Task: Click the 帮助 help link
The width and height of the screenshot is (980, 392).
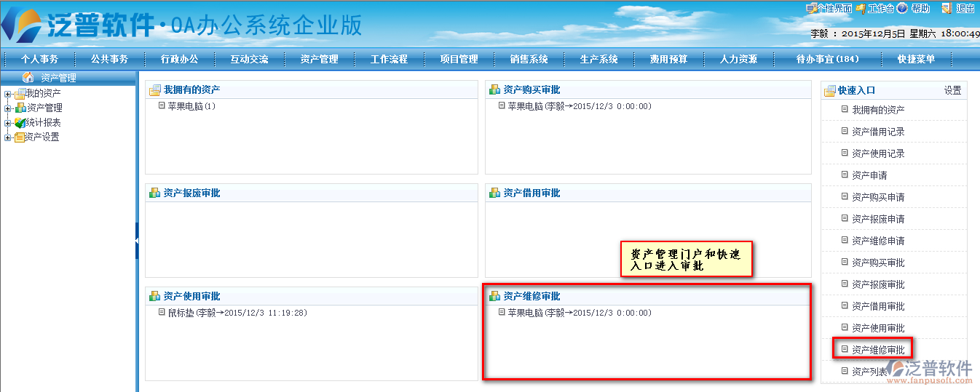Action: point(921,9)
